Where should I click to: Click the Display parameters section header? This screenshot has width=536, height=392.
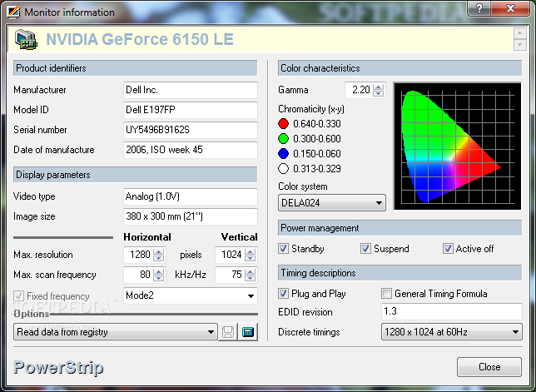(136, 175)
